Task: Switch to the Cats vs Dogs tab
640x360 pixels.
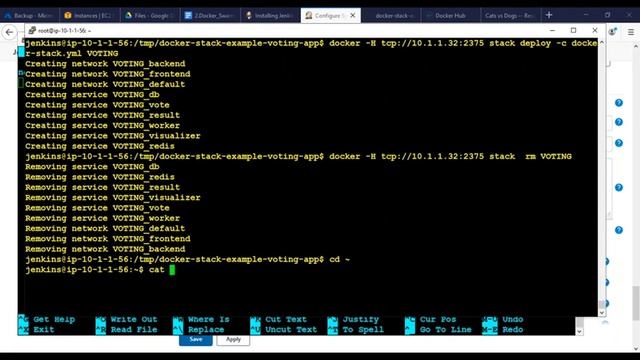Action: point(510,16)
